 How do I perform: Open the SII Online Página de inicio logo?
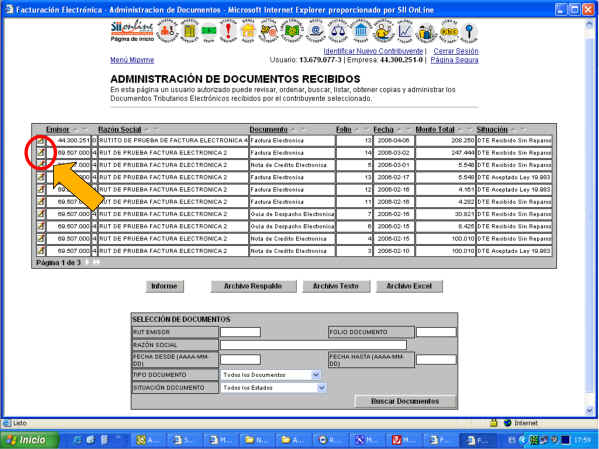coord(132,31)
